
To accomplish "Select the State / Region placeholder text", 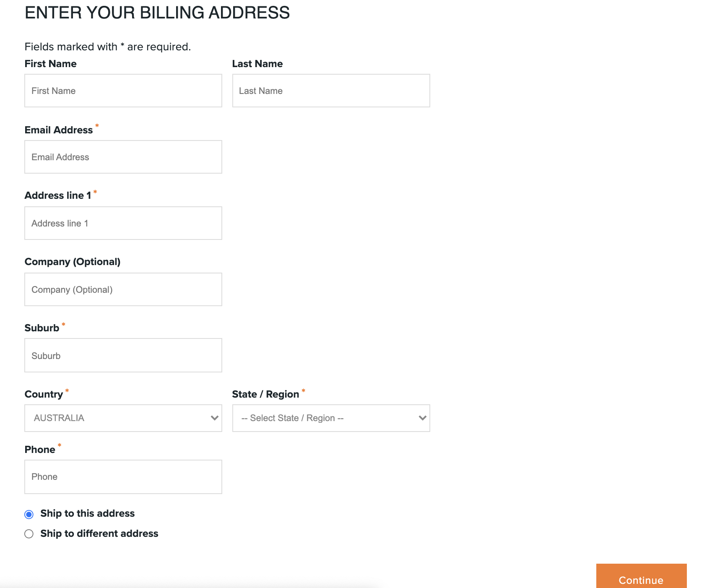I will click(x=292, y=418).
